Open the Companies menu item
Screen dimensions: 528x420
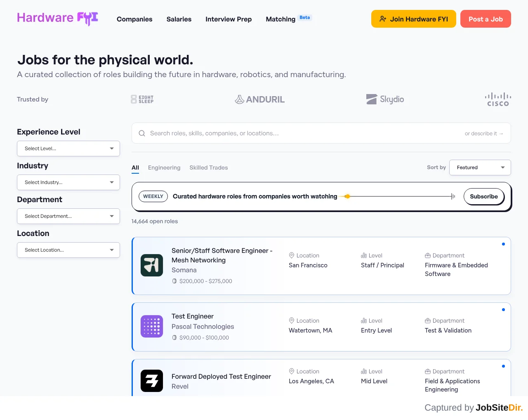(134, 19)
